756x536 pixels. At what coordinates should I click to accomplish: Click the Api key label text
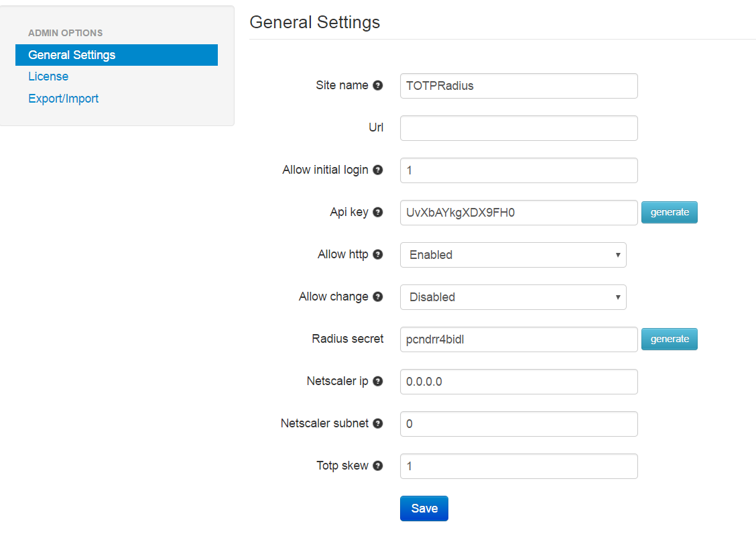click(349, 212)
